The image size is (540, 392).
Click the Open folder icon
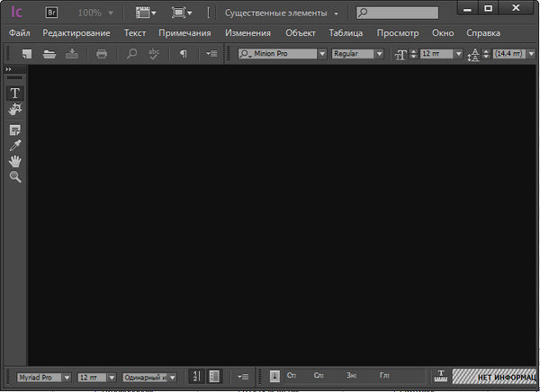pyautogui.click(x=49, y=54)
